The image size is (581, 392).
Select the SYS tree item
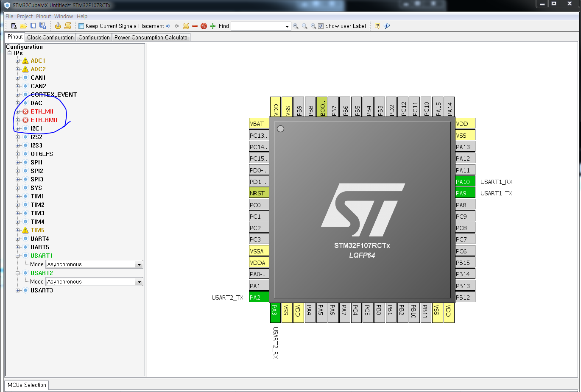[36, 188]
